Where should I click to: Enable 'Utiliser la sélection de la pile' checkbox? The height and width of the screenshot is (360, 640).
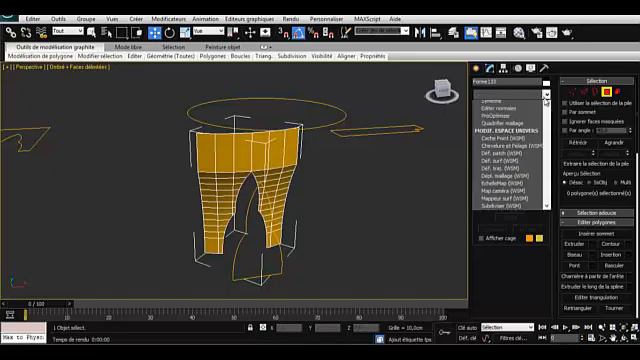[x=565, y=103]
